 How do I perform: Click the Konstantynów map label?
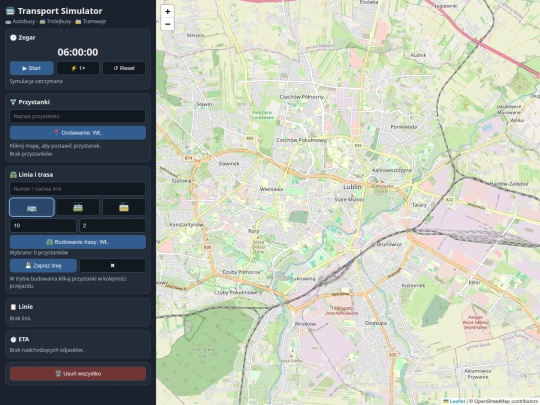click(186, 225)
